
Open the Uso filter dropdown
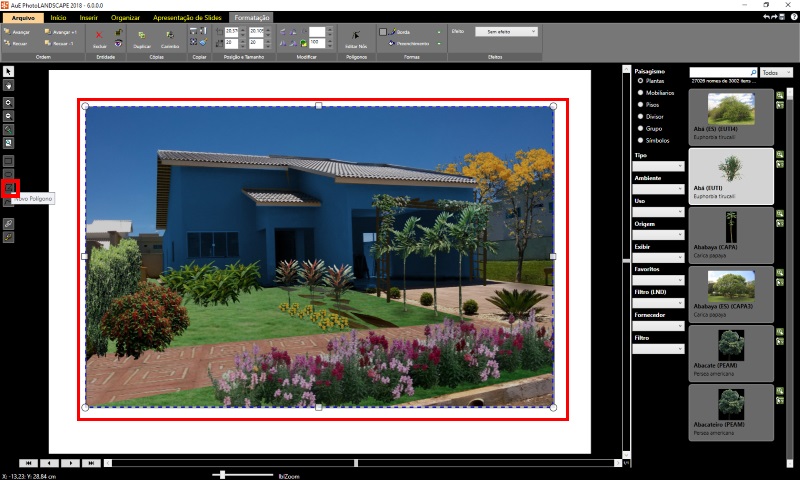click(658, 212)
